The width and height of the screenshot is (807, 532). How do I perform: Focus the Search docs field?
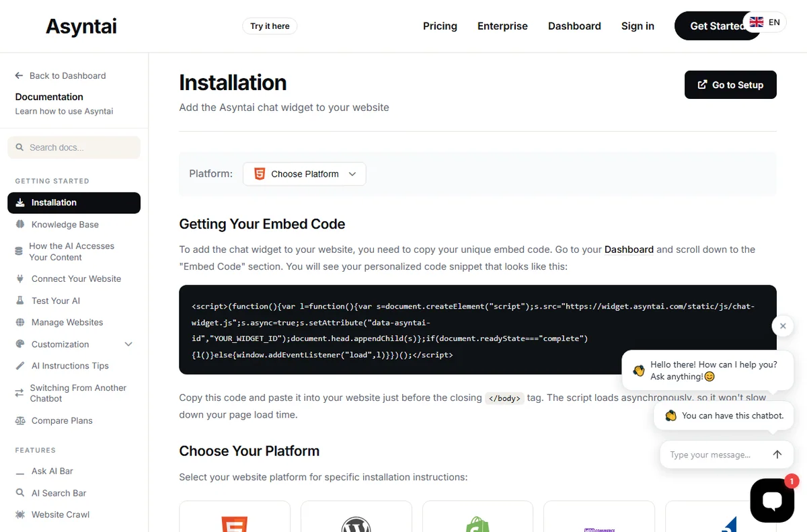tap(74, 147)
